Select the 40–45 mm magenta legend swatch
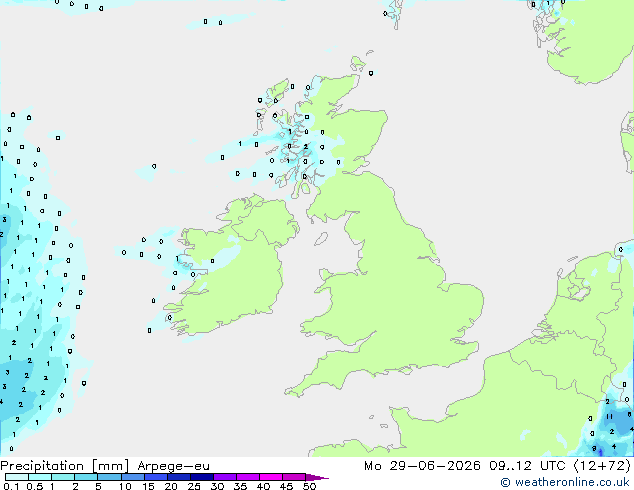This screenshot has width=634, height=490. tap(271, 477)
